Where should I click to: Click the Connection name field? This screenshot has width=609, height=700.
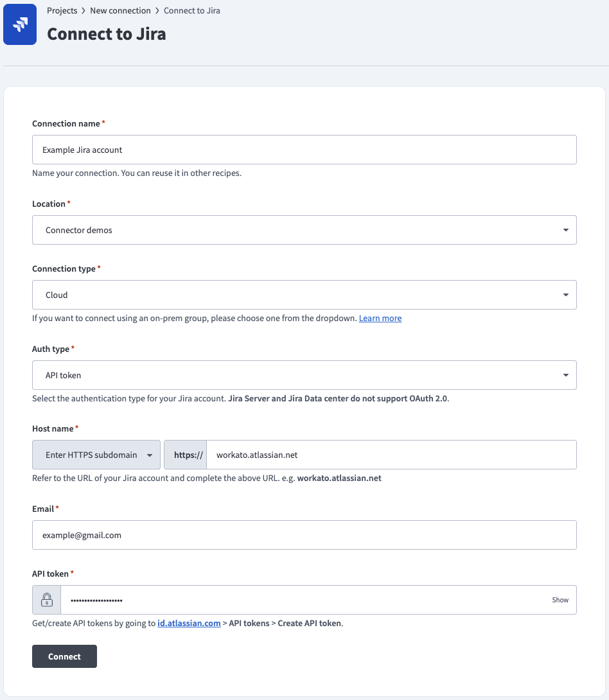[304, 149]
